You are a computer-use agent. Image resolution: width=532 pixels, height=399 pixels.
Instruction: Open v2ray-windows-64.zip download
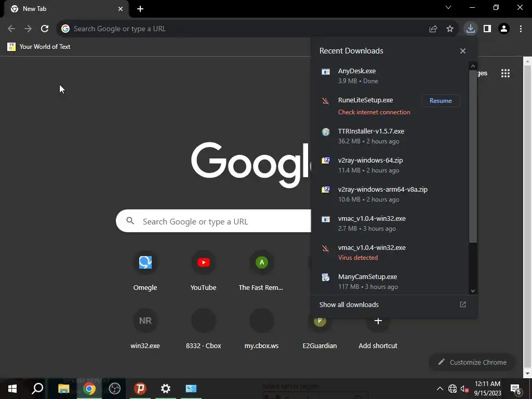click(x=390, y=165)
